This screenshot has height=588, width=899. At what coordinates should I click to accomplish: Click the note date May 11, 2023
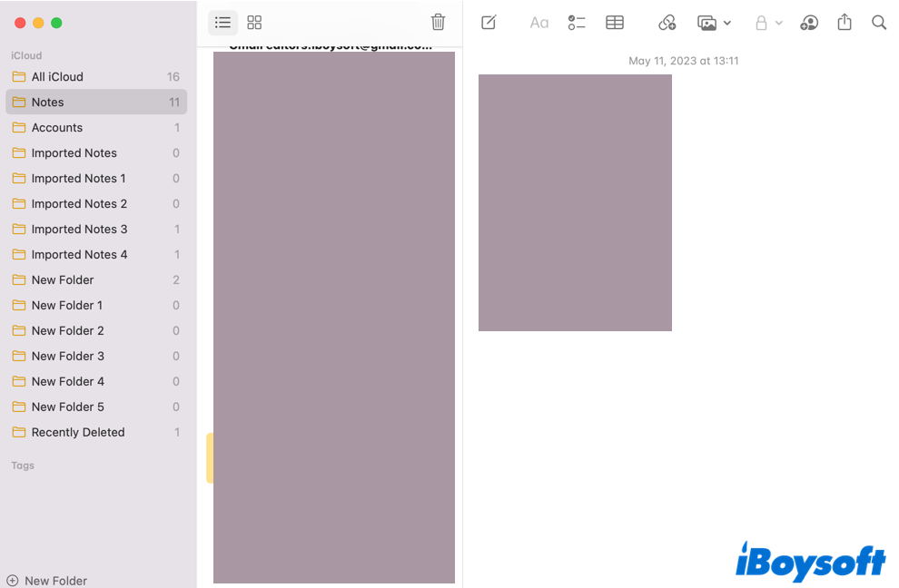(683, 61)
